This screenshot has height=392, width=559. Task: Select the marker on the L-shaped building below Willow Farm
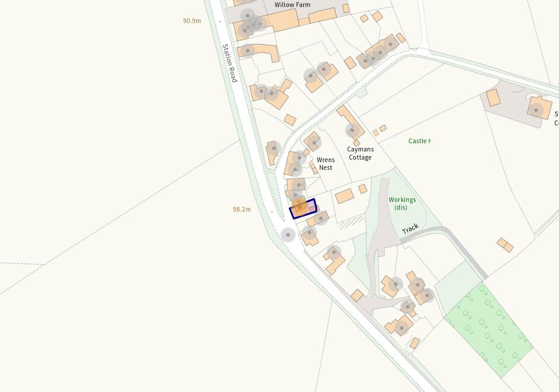(247, 51)
